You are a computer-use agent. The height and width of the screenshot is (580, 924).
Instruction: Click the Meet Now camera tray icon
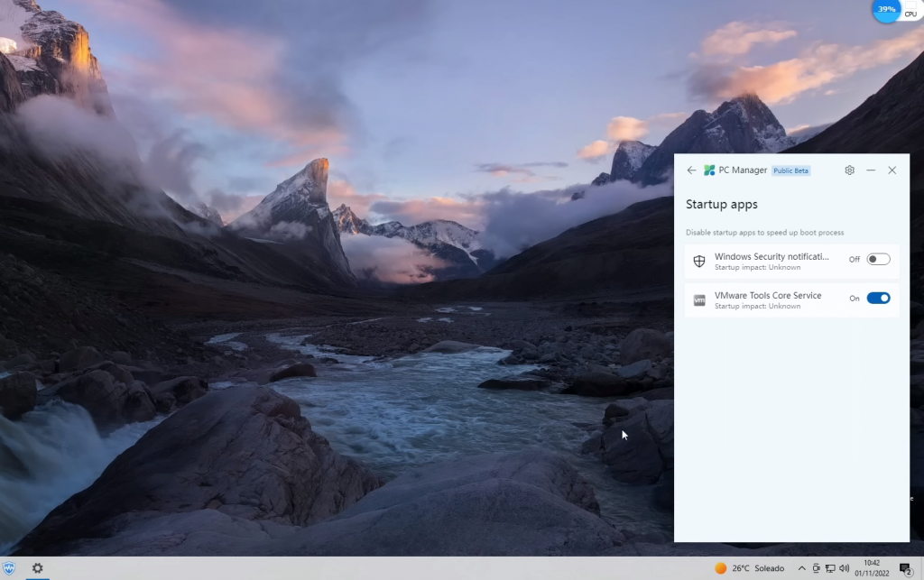(817, 568)
